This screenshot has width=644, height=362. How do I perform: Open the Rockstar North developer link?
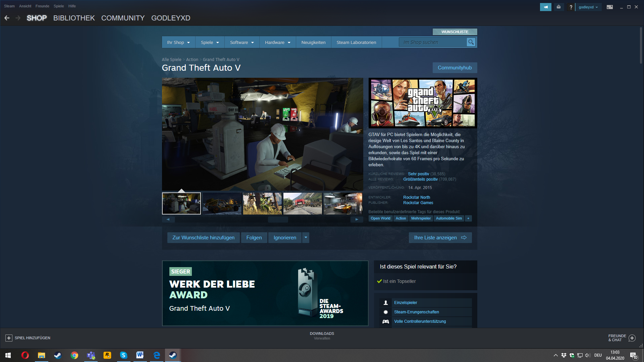[416, 197]
